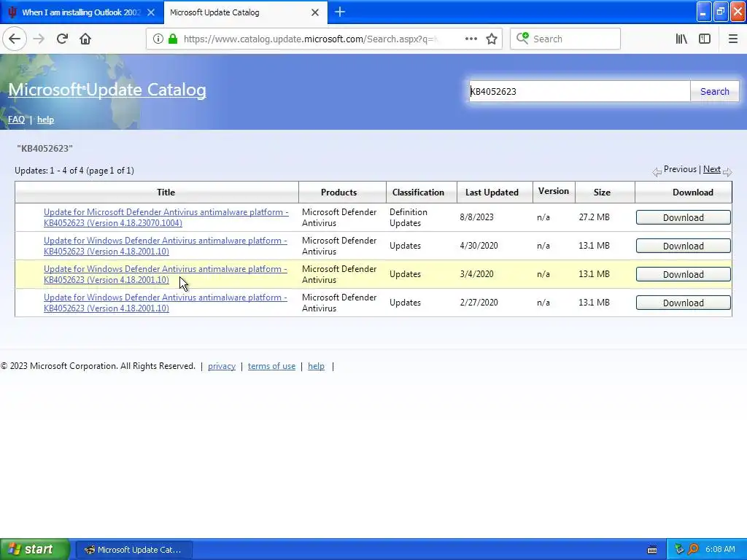Viewport: 747px width, 560px height.
Task: Sort by the Products column header
Action: pos(338,192)
